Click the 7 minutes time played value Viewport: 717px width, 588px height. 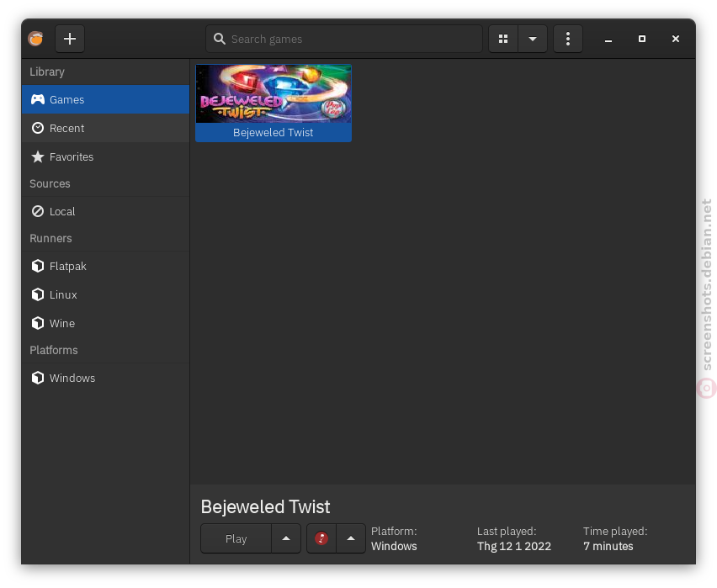(x=608, y=547)
